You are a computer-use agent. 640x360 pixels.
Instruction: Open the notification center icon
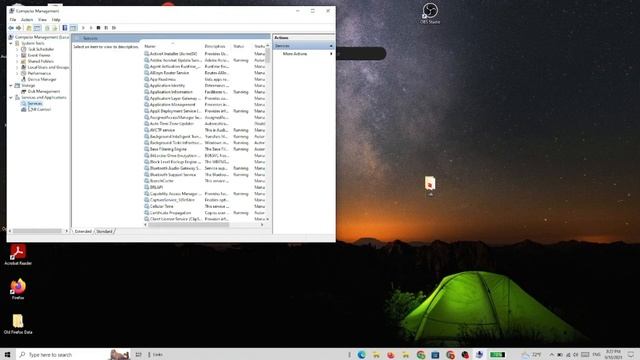click(631, 355)
